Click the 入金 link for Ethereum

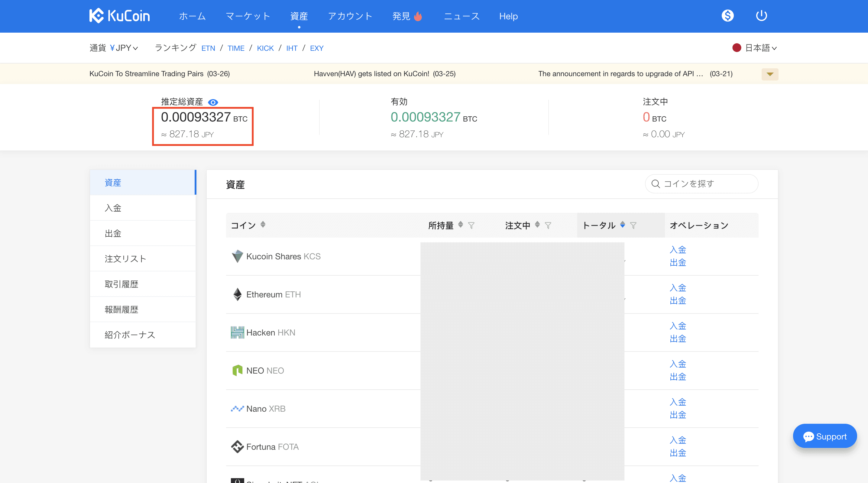coord(678,287)
